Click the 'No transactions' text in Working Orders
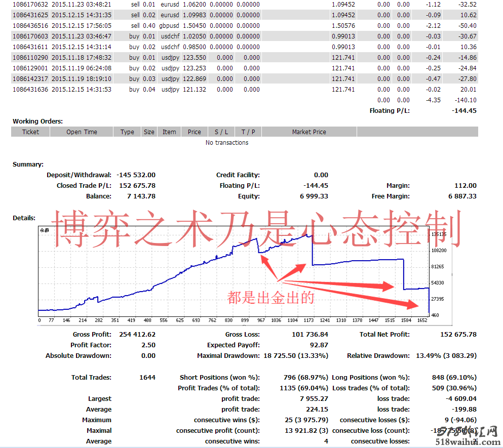The width and height of the screenshot is (503, 448). click(227, 143)
